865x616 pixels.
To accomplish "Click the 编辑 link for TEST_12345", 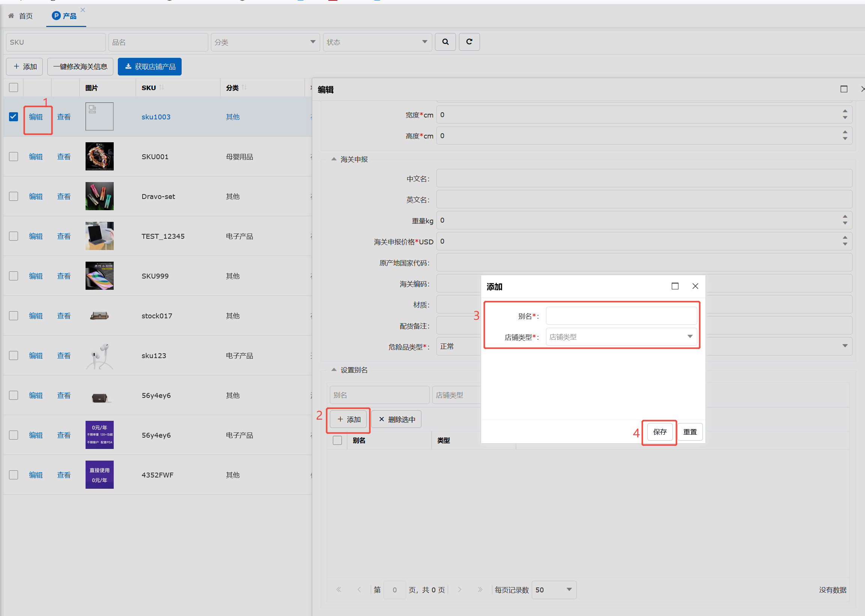I will (36, 236).
